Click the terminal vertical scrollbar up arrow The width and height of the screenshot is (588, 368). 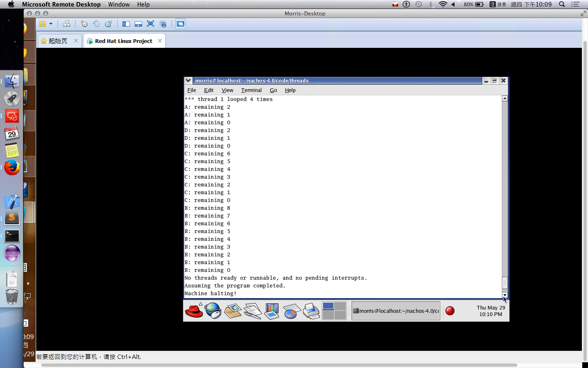click(505, 99)
